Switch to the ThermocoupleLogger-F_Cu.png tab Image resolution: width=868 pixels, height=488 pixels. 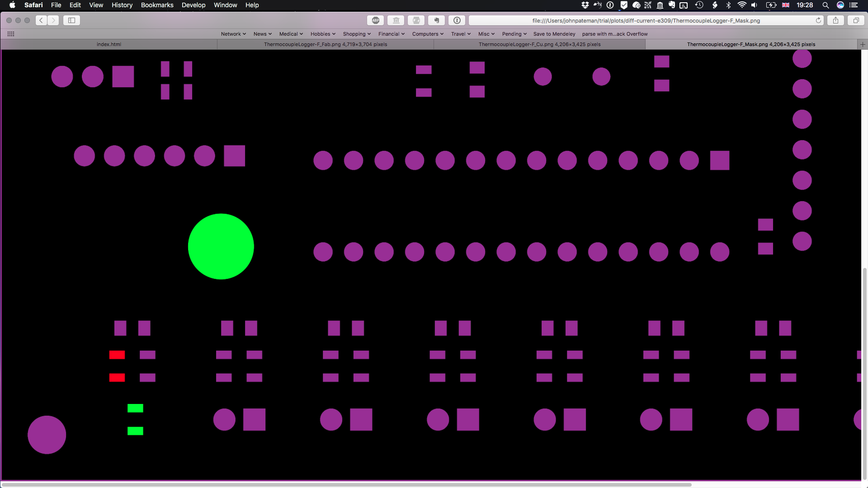(540, 44)
